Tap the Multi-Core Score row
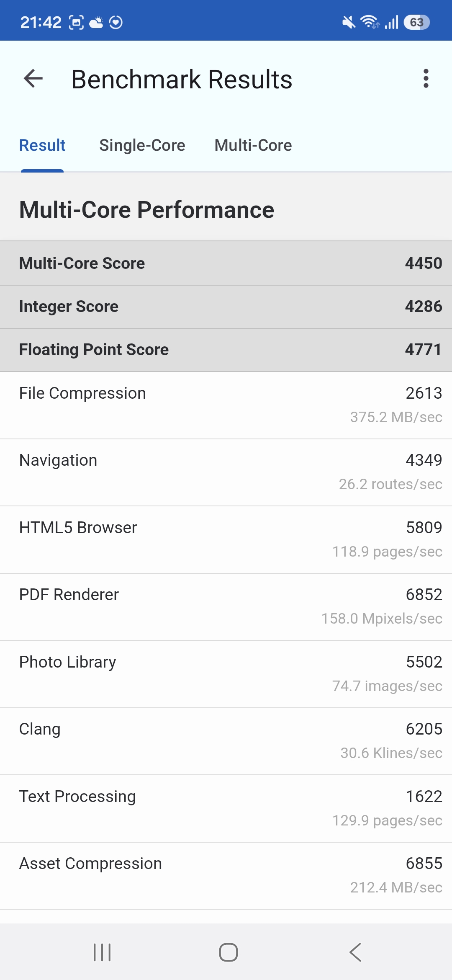This screenshot has width=452, height=980. click(x=226, y=263)
